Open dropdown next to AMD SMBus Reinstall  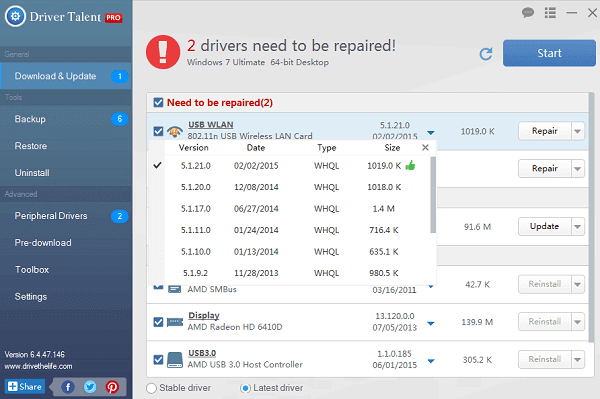(577, 284)
